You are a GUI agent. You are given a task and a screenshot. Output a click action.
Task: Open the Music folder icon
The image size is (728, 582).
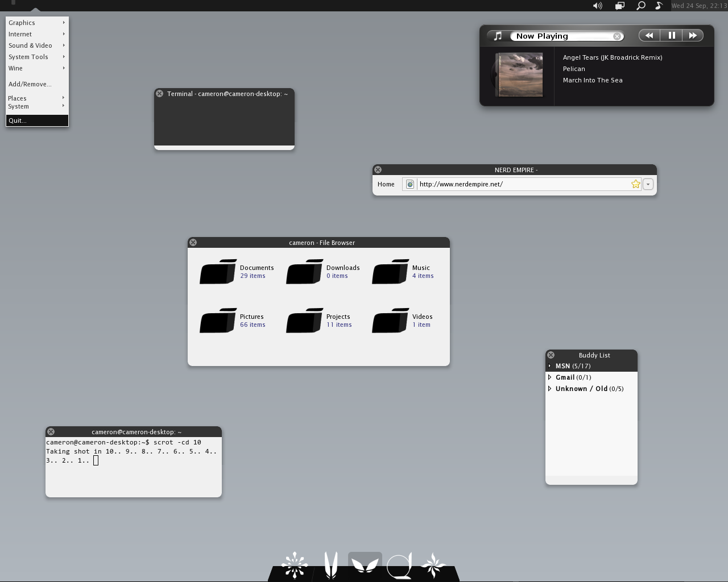[x=390, y=272]
